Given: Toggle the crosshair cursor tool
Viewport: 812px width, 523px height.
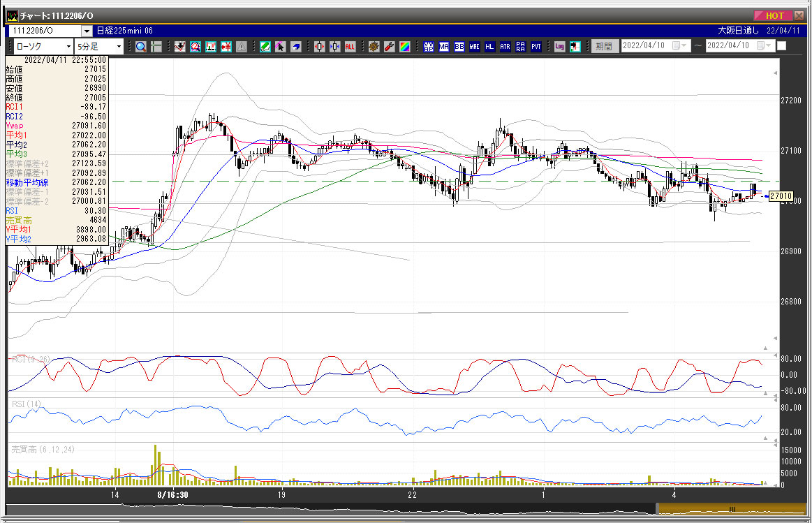Looking at the screenshot, I should [x=156, y=47].
